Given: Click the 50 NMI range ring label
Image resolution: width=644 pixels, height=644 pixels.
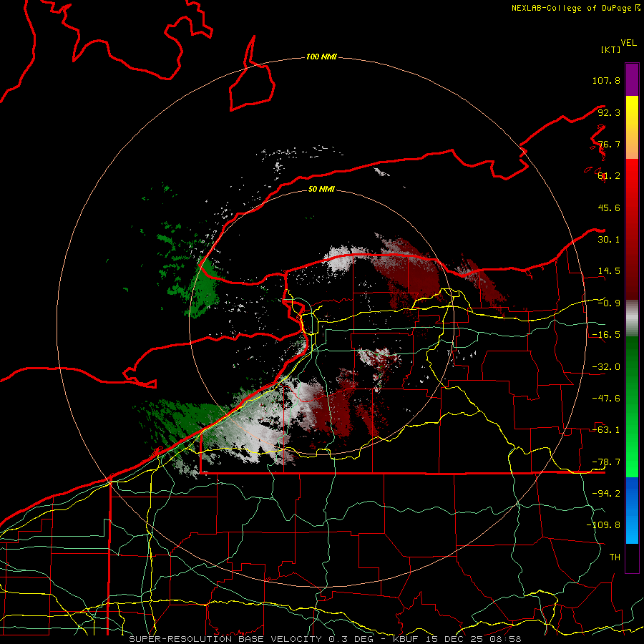Looking at the screenshot, I should pyautogui.click(x=321, y=189).
